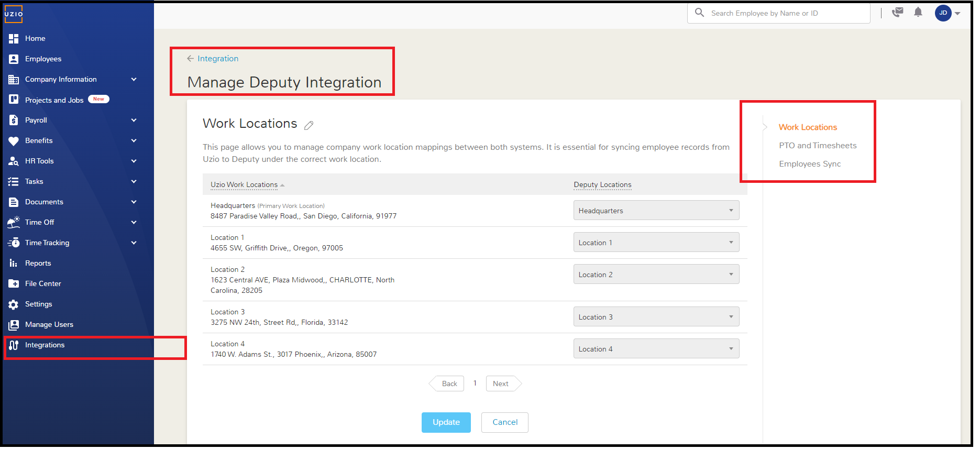Click the New badge beside Projects and Jobs
This screenshot has height=449, width=980.
click(x=98, y=99)
